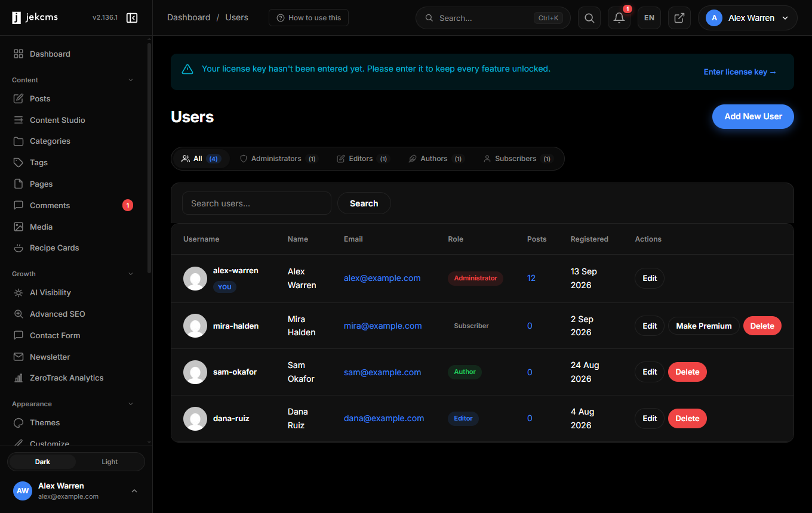
Task: Click the How to use this button
Action: 309,18
